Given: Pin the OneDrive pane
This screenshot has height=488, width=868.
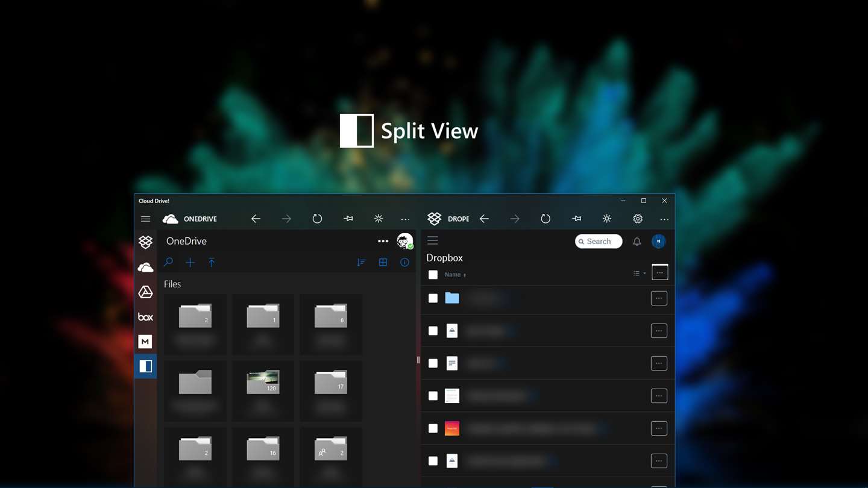Looking at the screenshot, I should (348, 219).
